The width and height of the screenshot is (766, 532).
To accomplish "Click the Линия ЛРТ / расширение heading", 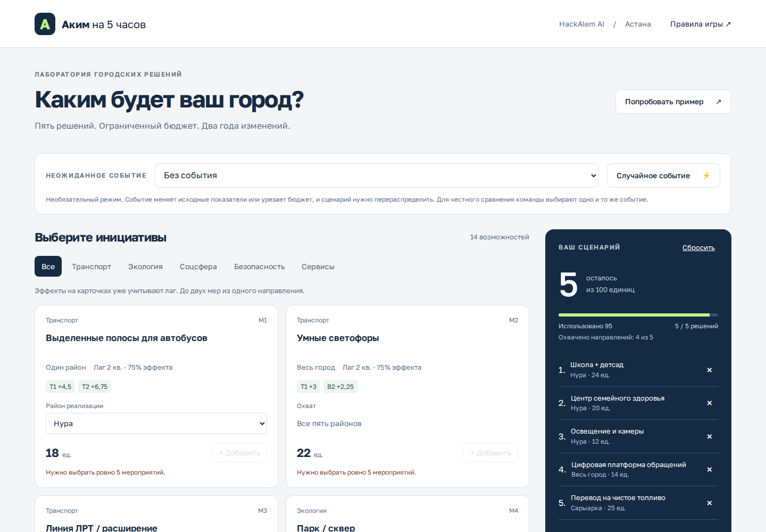I will [x=102, y=528].
